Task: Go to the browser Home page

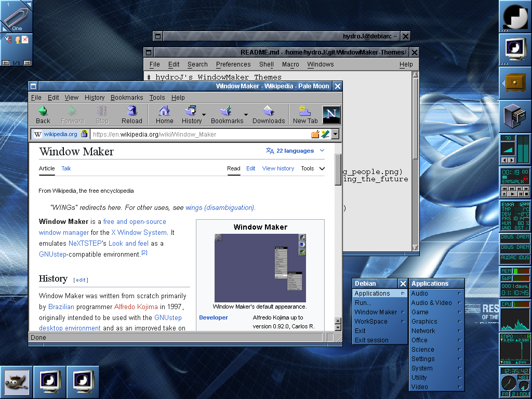Action: (164, 111)
